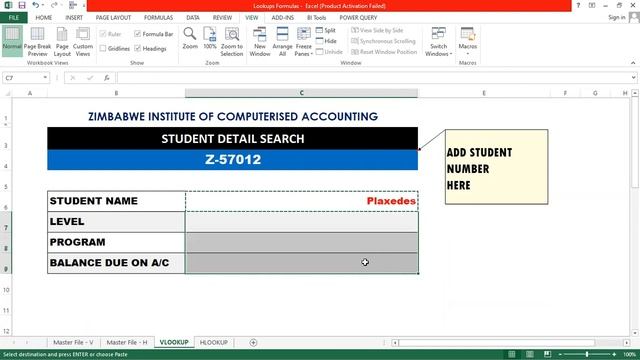The image size is (640, 360).
Task: Toggle the Gridlines checkbox
Action: [x=103, y=49]
